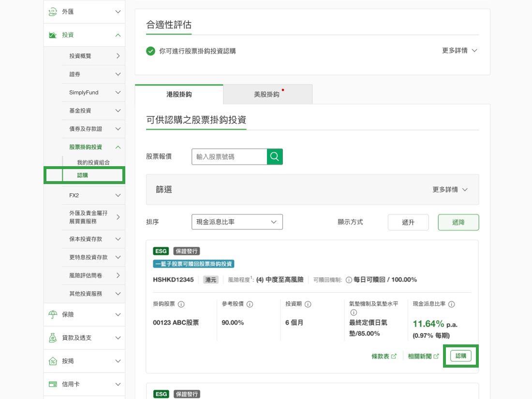Expand 更多詳情 under 合適性評估
Image resolution: width=532 pixels, height=399 pixels.
459,51
